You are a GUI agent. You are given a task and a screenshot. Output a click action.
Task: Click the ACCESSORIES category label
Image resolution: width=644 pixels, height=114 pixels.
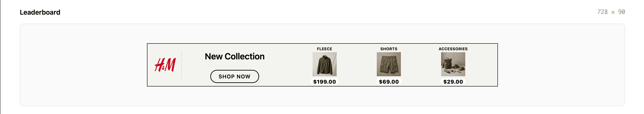tap(453, 49)
